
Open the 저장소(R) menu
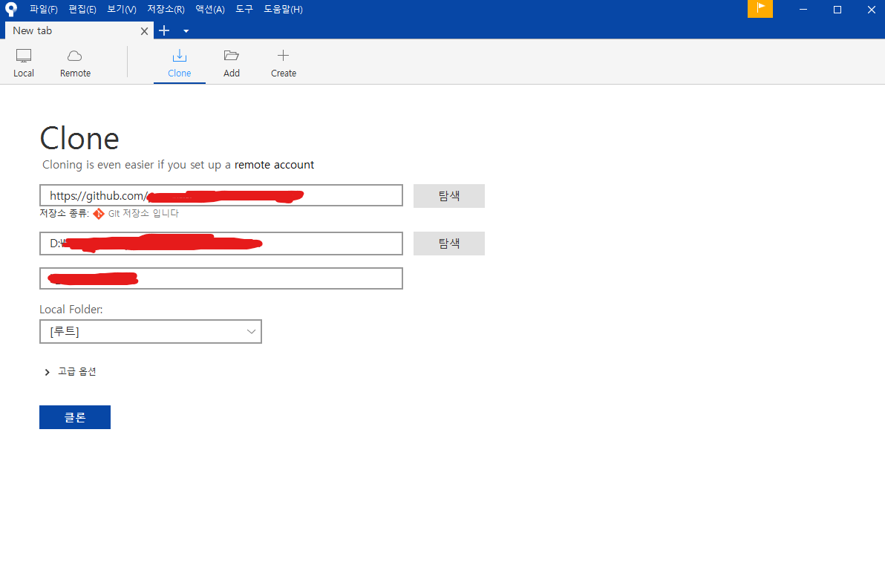click(166, 9)
